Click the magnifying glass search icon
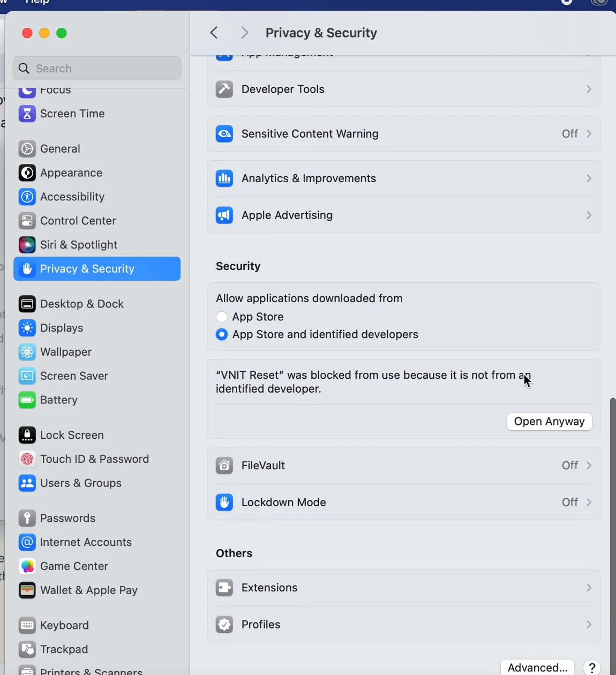 click(x=24, y=69)
